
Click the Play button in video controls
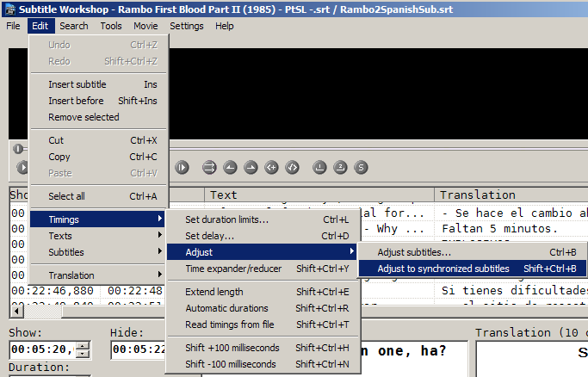tap(23, 167)
